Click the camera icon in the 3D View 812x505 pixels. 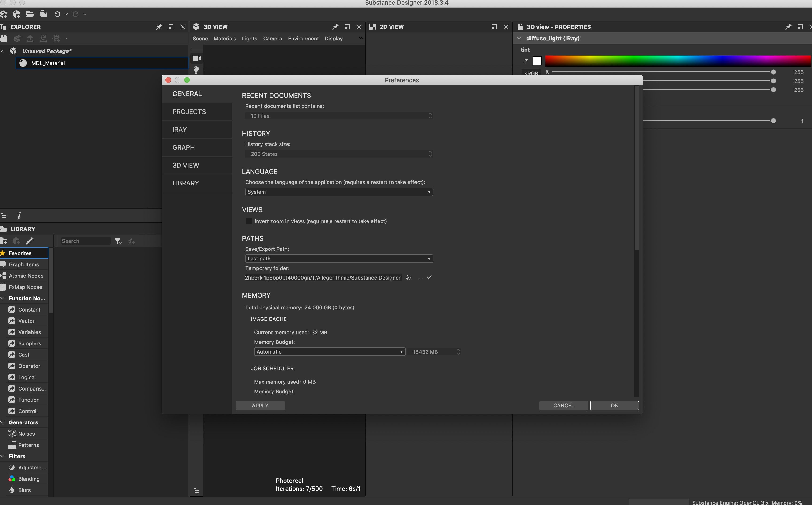[x=197, y=59]
